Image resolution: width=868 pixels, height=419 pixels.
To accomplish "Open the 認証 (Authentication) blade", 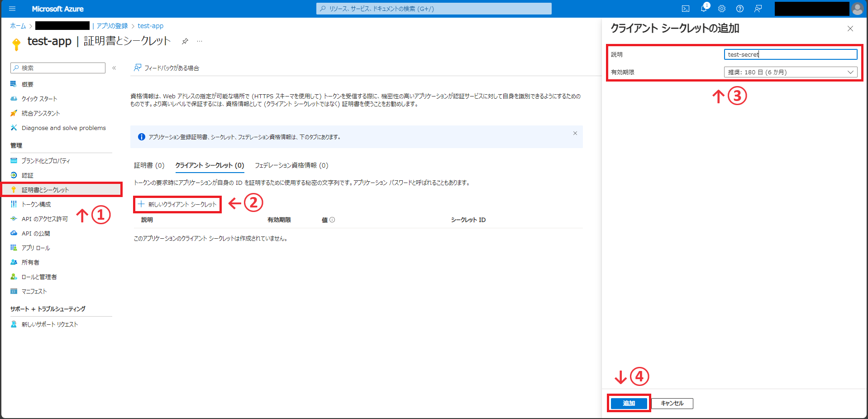I will tap(28, 175).
